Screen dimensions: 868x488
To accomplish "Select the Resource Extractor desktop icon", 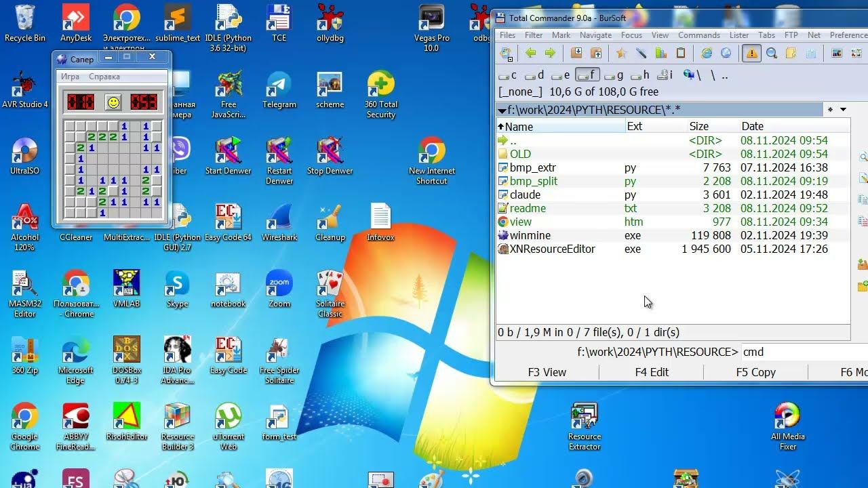I will 585,427.
